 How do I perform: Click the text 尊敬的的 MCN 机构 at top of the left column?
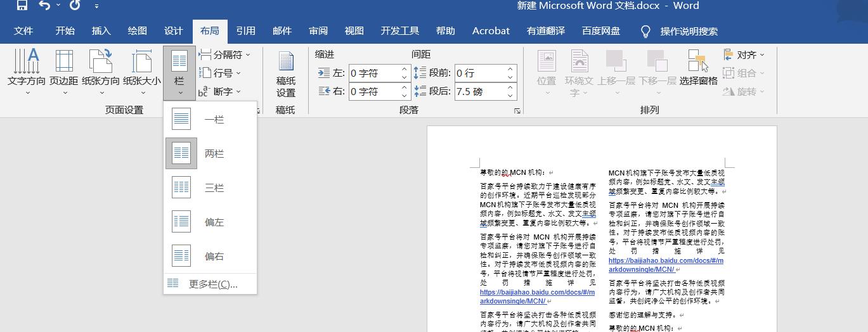[512, 172]
